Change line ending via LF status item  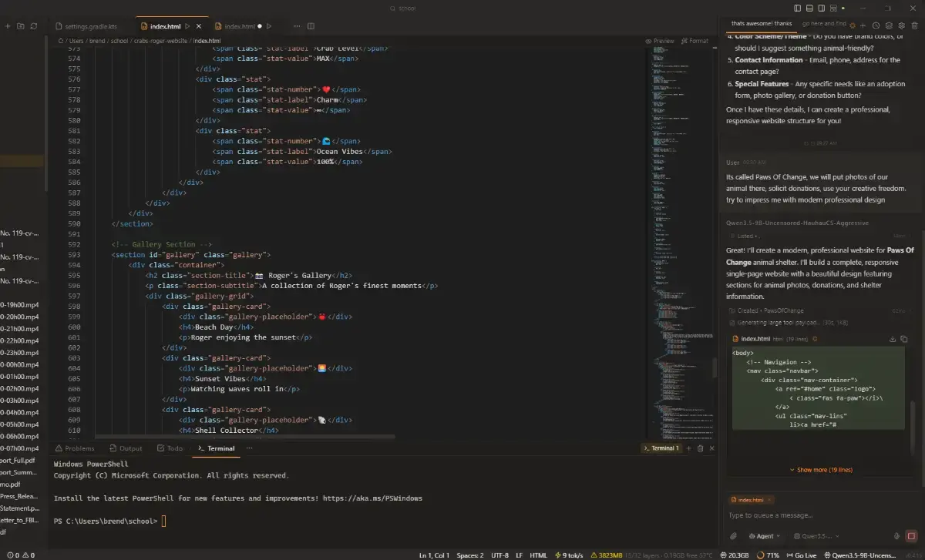coord(519,555)
